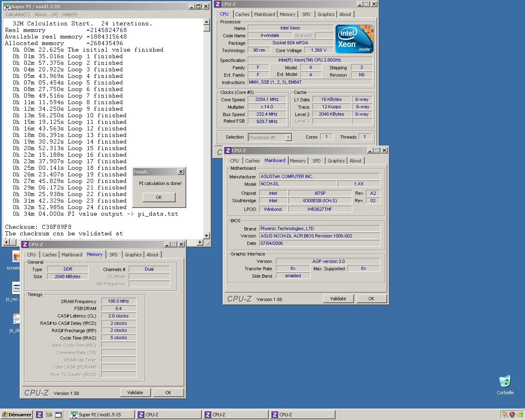
Task: Open the Calculate(C) menu in Super PI
Action: tap(17, 14)
